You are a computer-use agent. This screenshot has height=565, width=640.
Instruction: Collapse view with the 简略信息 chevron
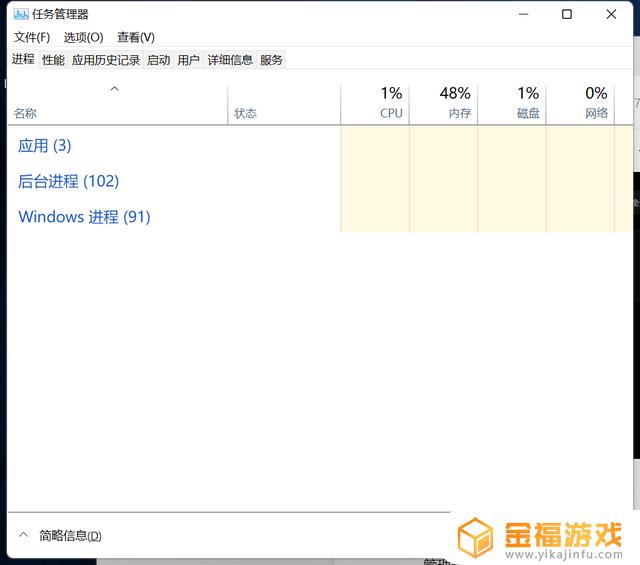coord(24,534)
